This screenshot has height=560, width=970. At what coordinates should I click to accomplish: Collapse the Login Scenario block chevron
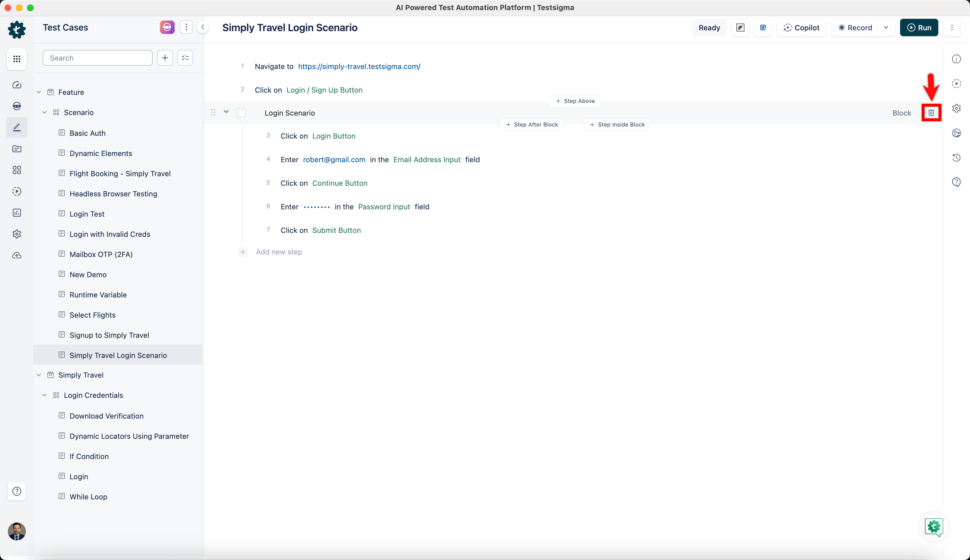pyautogui.click(x=226, y=112)
